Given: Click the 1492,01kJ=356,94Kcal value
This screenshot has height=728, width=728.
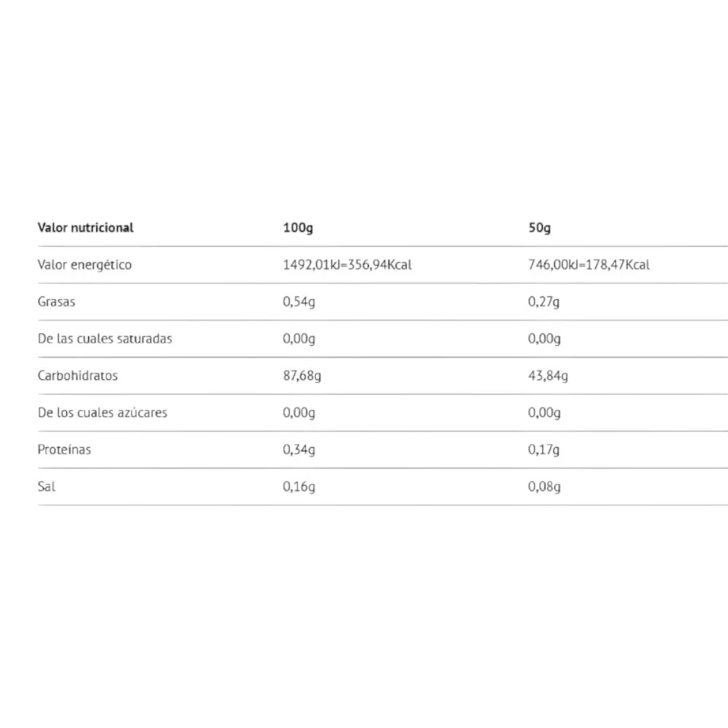Looking at the screenshot, I should coord(347,265).
